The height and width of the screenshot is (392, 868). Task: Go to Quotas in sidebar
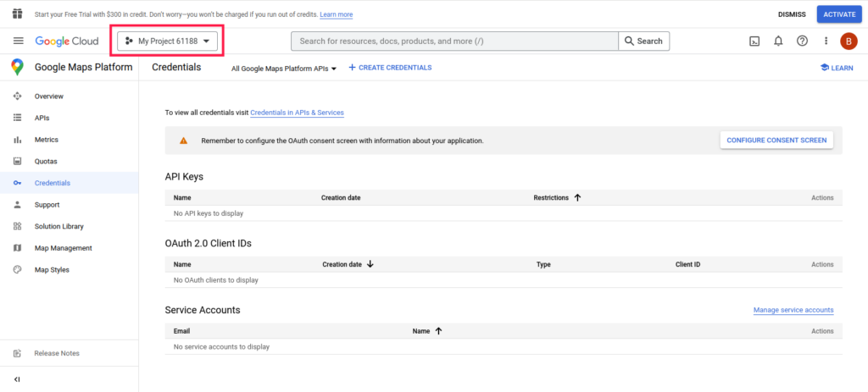click(x=46, y=161)
